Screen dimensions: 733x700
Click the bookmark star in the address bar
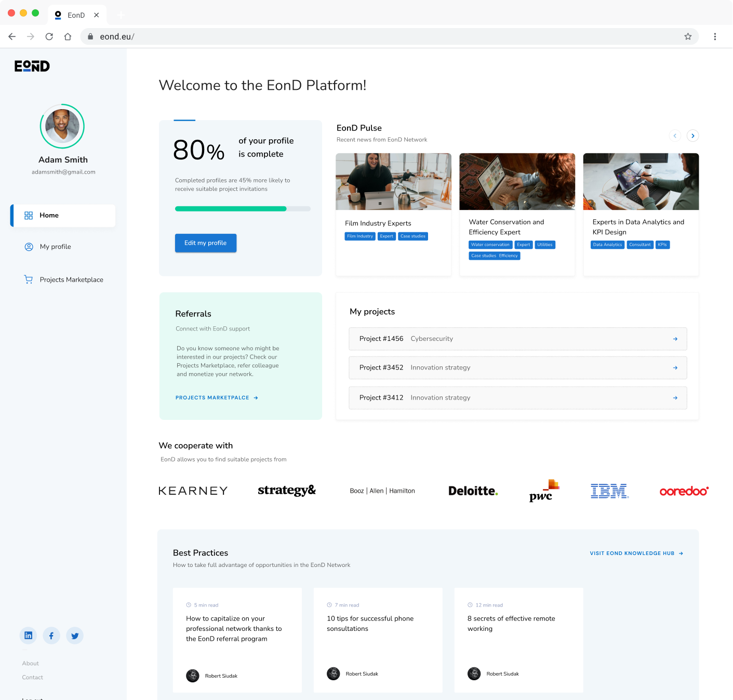click(688, 36)
